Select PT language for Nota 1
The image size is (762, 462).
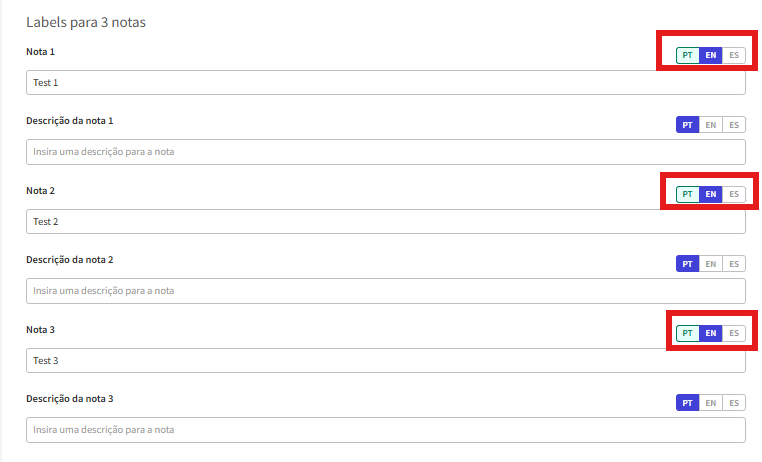pos(687,55)
